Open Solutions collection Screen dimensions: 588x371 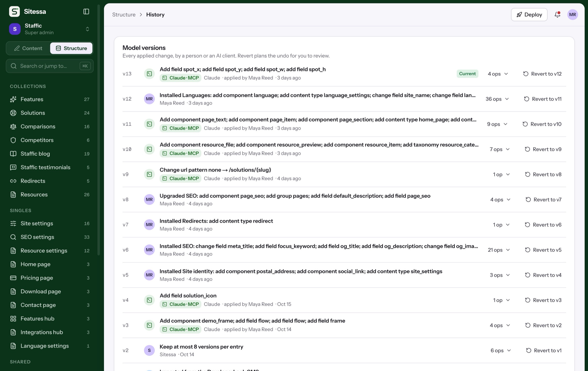coord(49,113)
